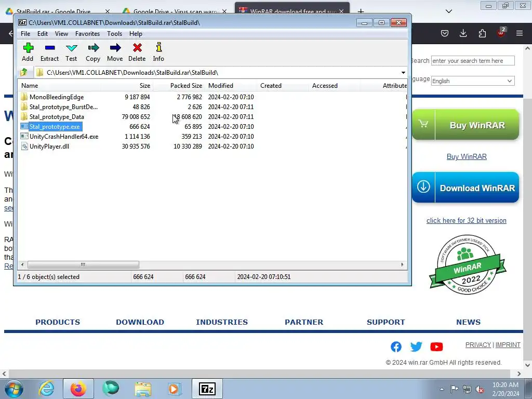
Task: Open the Firefox list all tabs chevron
Action: coord(448,11)
